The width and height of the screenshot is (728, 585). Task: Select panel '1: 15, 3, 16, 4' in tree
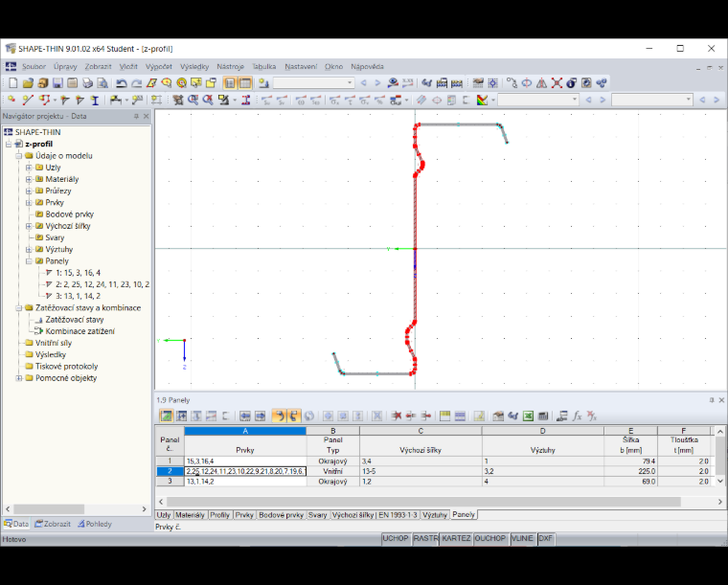(x=78, y=273)
